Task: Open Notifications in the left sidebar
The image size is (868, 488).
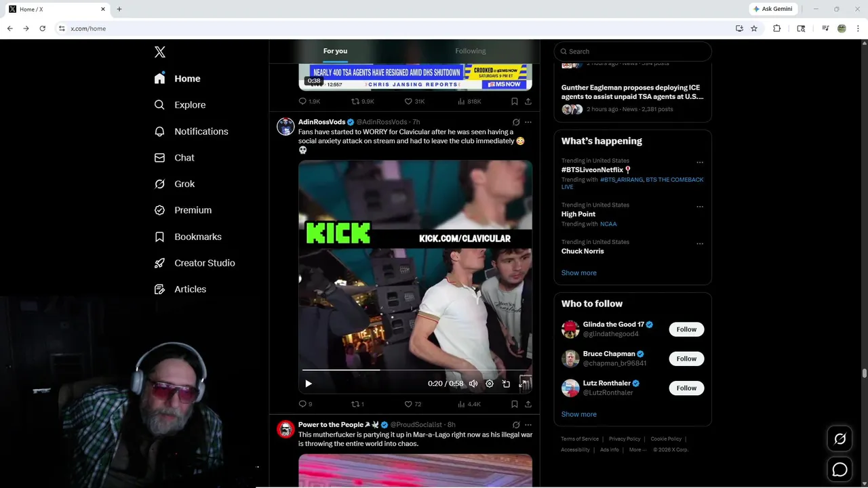Action: coord(191,131)
